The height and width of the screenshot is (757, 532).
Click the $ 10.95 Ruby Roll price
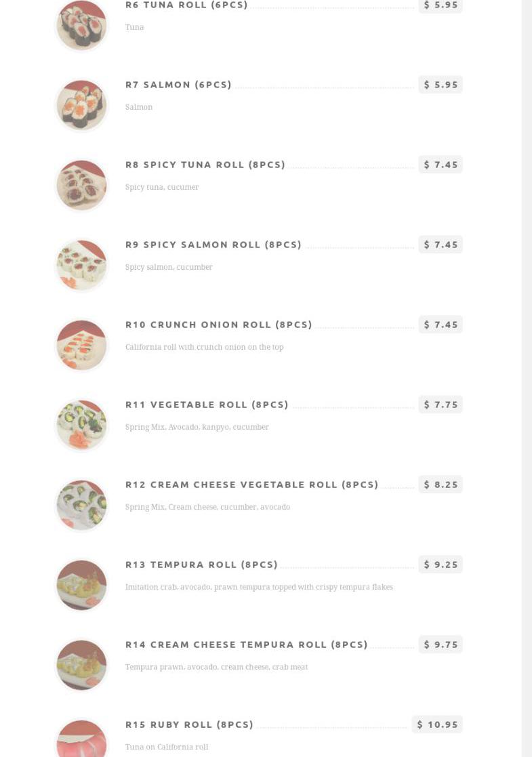tap(437, 724)
